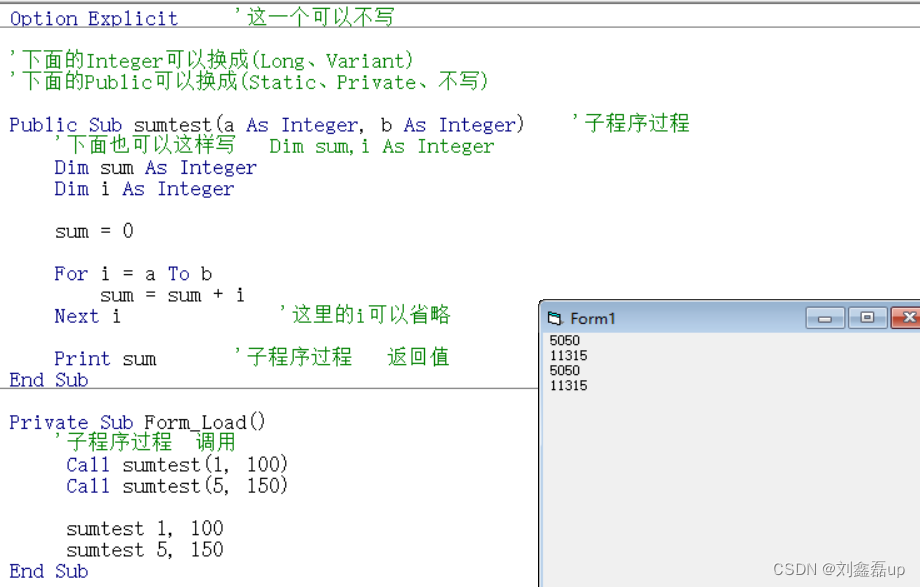
Task: Click the 'For i = a To b' line
Action: point(133,274)
